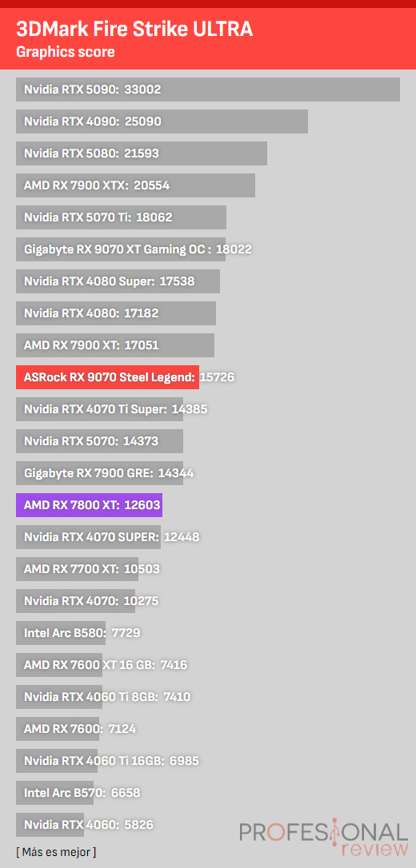Click the Nvidia RTX 4080 Super bar
This screenshot has width=416, height=868.
tap(118, 281)
